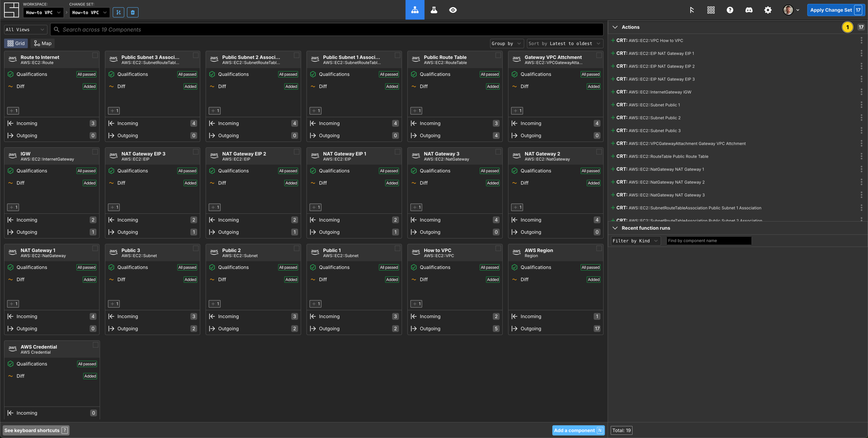Collapse the Recent function runs panel
Viewport: 868px width, 438px height.
point(615,228)
